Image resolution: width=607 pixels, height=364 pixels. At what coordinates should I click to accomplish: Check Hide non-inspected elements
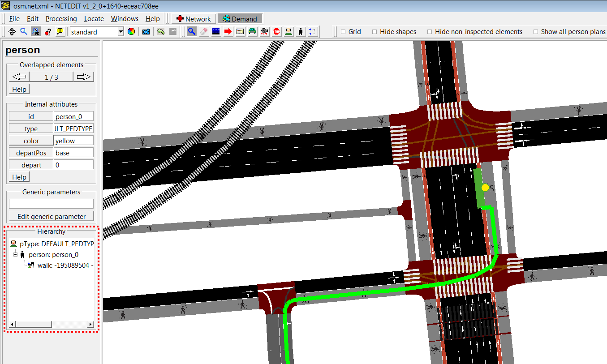tap(430, 32)
